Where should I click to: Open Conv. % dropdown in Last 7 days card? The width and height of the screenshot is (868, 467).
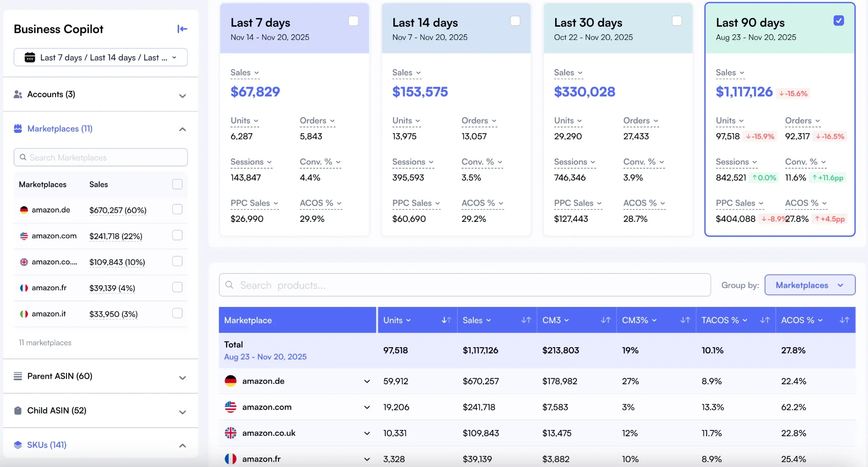tap(320, 162)
